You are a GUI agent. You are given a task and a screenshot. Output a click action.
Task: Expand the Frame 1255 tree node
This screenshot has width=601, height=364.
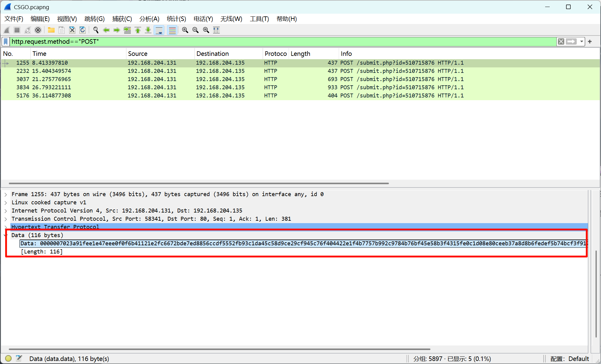(6, 194)
